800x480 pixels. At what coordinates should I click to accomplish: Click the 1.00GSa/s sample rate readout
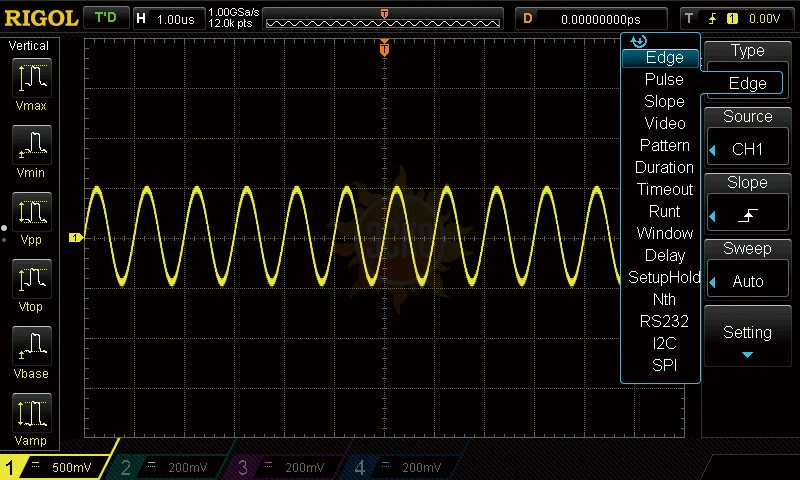tap(234, 12)
